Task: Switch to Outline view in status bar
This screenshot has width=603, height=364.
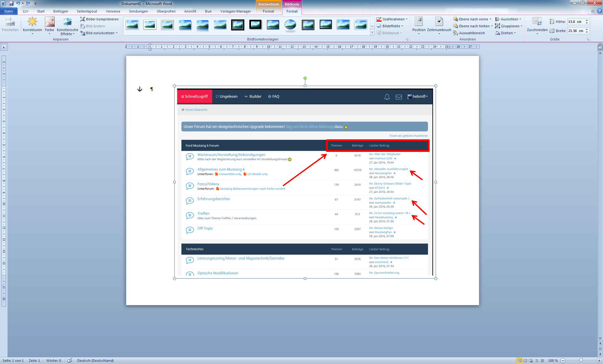Action: (536, 361)
